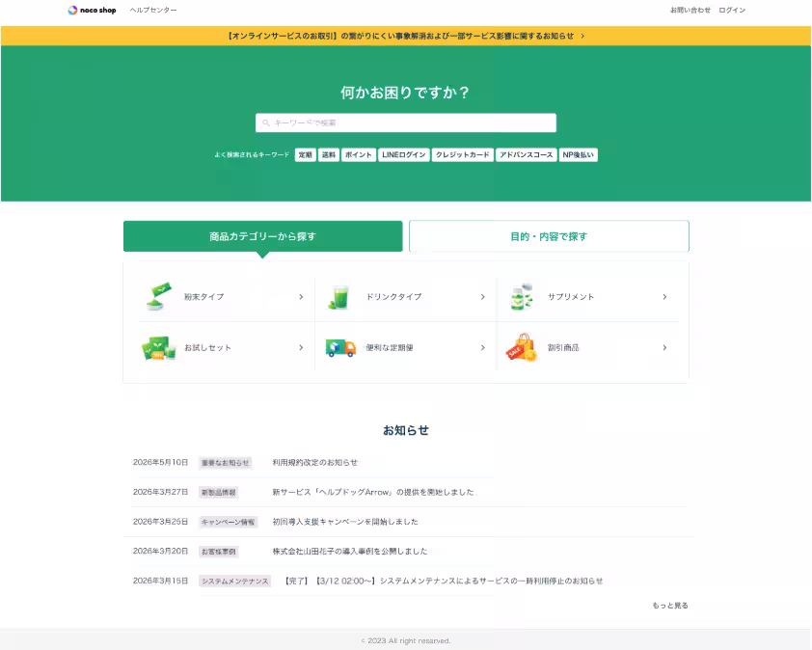Open 便利な定期便 category chevron
The width and height of the screenshot is (812, 650).
[x=482, y=347]
